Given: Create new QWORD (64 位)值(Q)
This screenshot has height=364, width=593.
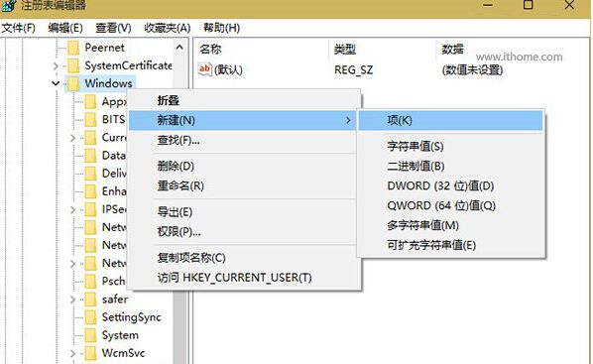Looking at the screenshot, I should click(450, 205).
